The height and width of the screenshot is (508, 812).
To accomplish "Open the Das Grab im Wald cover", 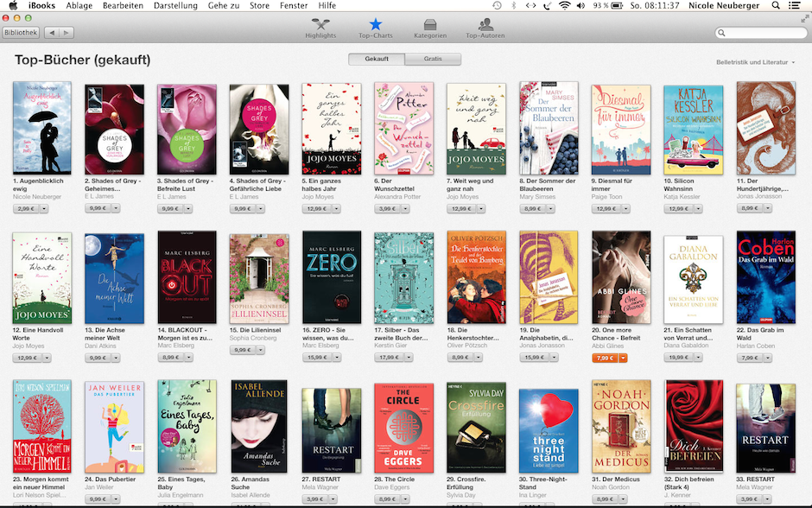I will (766, 277).
